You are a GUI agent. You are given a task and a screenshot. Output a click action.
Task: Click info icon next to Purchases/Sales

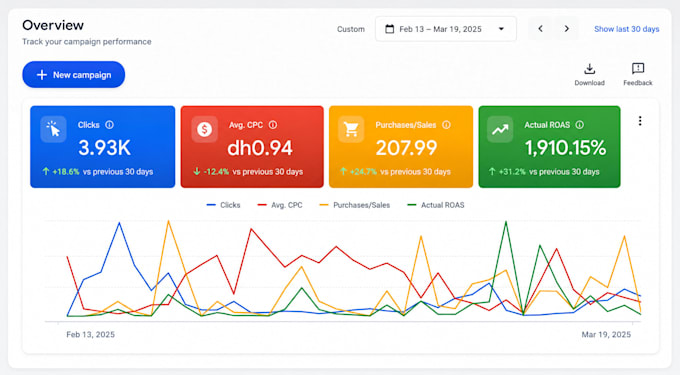coord(446,125)
